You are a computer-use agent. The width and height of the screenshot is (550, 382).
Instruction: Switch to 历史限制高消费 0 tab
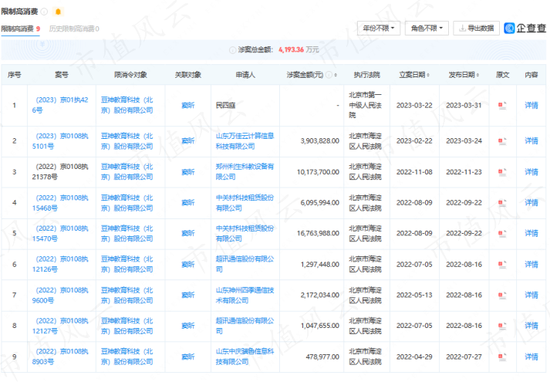click(x=74, y=29)
